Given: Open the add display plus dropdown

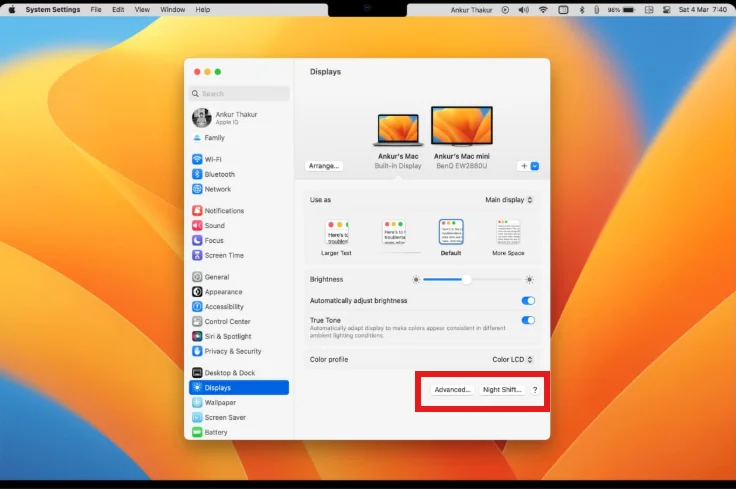Looking at the screenshot, I should point(528,166).
